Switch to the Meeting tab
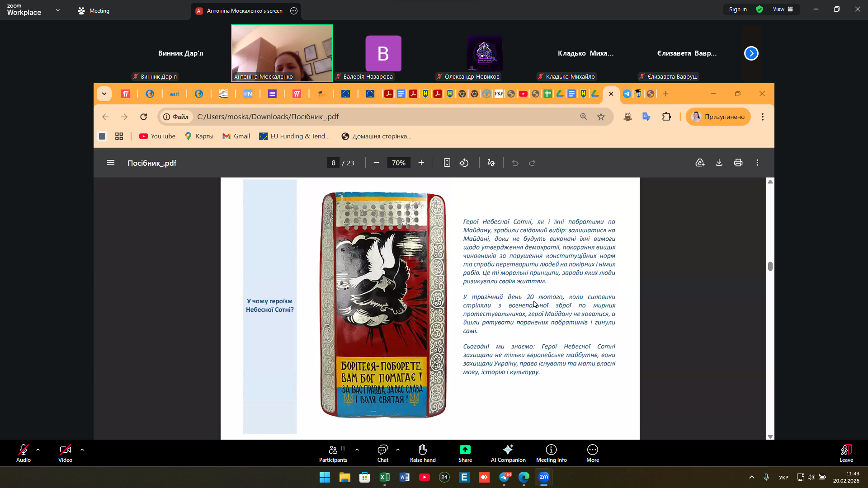The width and height of the screenshot is (868, 488). click(94, 10)
